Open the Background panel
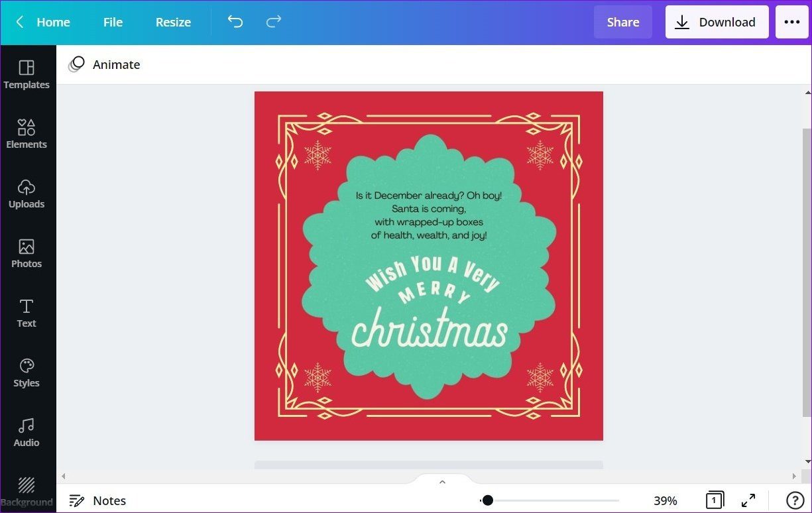812x513 pixels. (27, 492)
